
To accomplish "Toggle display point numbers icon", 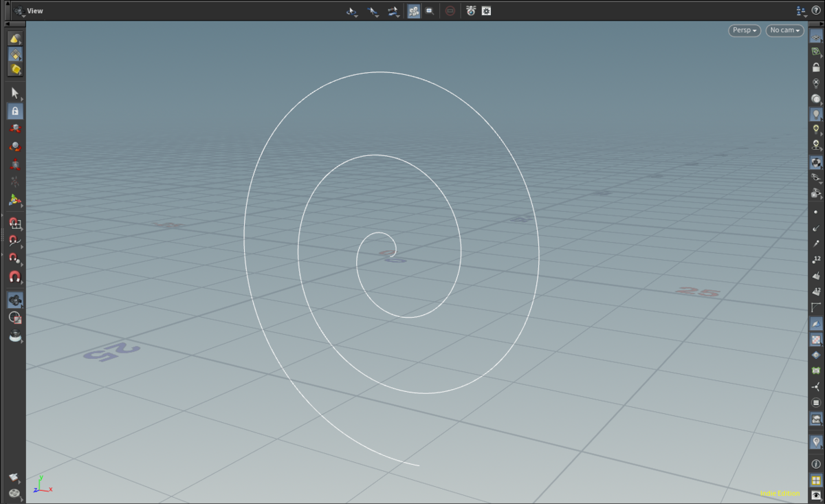I will coord(816,260).
